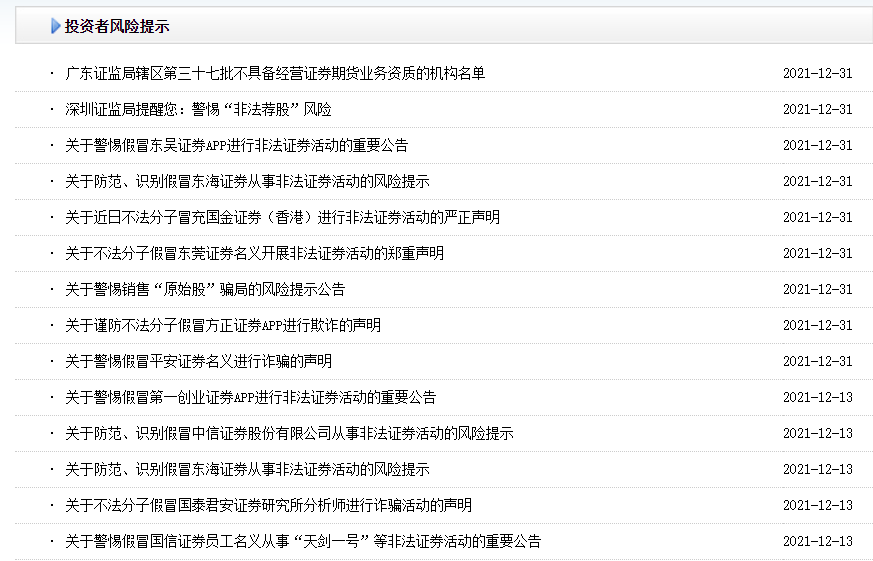
Task: Open the "原始股"骗局 risk notice
Action: coord(205,289)
